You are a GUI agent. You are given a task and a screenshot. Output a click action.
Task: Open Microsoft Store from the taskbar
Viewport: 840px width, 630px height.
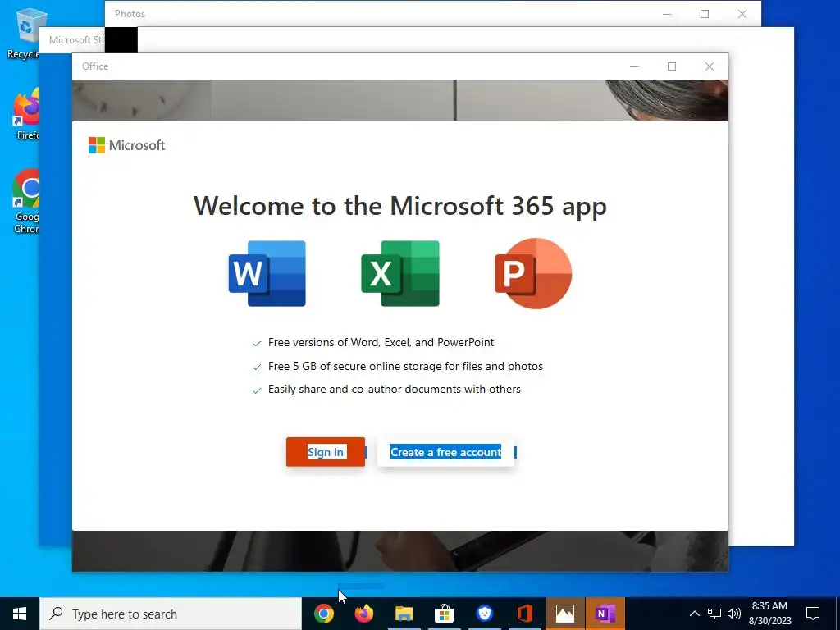[x=444, y=614]
